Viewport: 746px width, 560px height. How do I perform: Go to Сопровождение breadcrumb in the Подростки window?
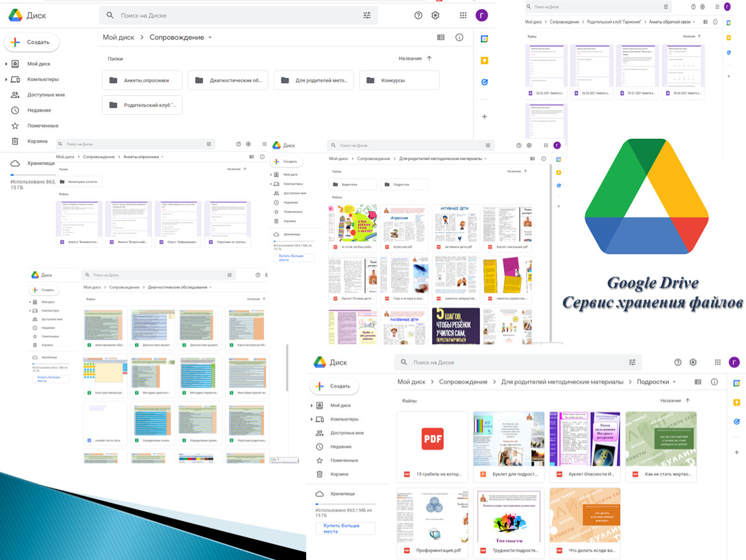[x=463, y=382]
